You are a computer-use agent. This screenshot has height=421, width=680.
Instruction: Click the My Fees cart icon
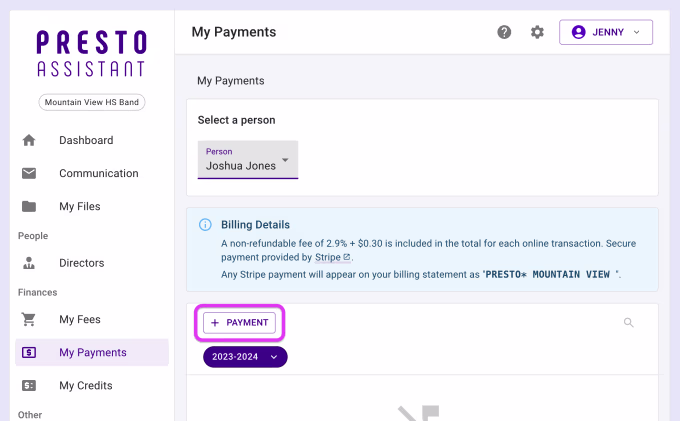pos(29,320)
